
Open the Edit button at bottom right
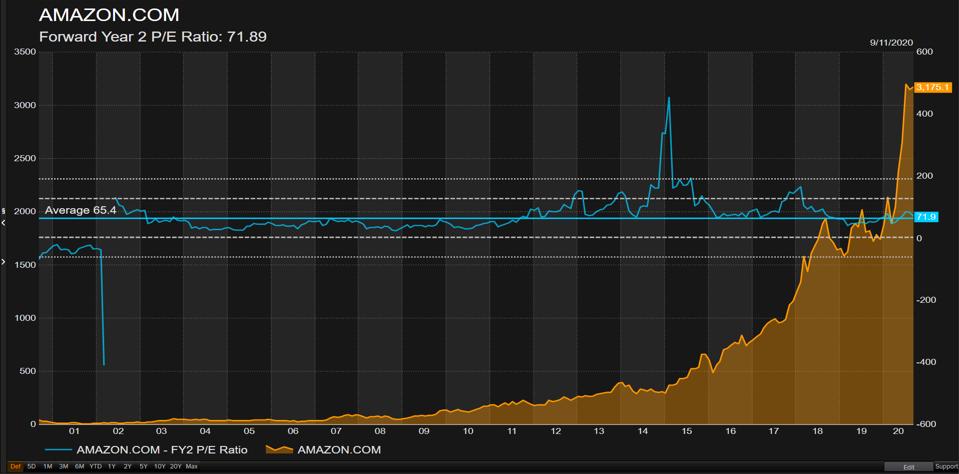pos(909,467)
